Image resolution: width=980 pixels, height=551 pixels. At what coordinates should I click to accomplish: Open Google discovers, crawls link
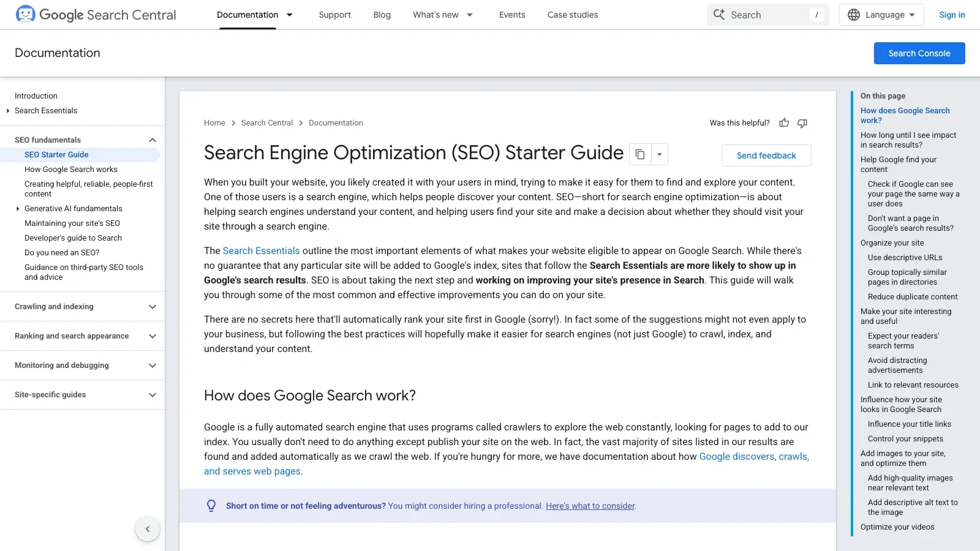tap(754, 457)
